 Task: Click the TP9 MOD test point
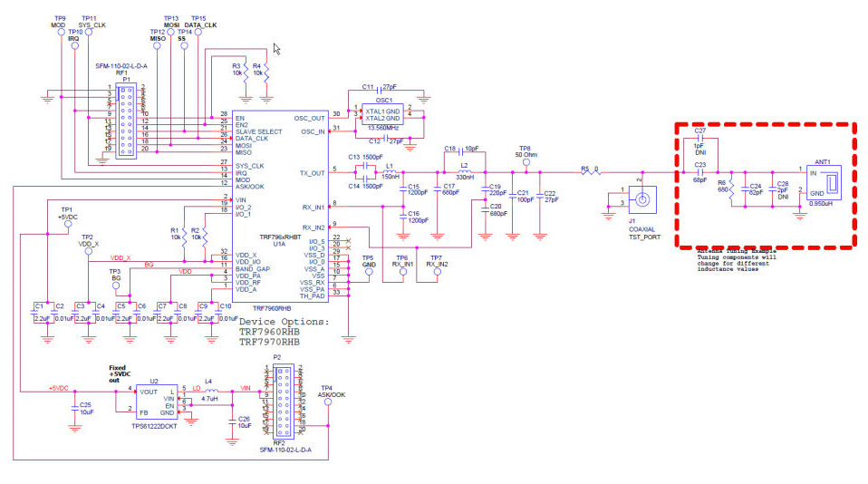pyautogui.click(x=59, y=32)
